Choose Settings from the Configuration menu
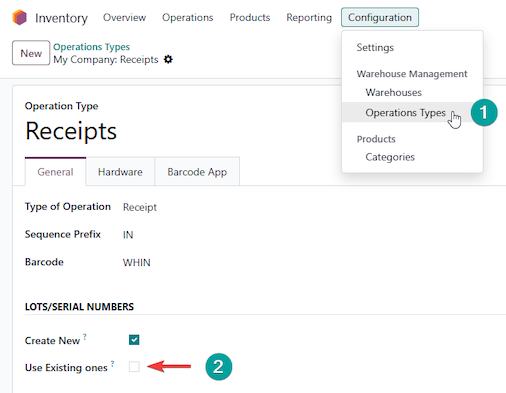 click(x=375, y=47)
